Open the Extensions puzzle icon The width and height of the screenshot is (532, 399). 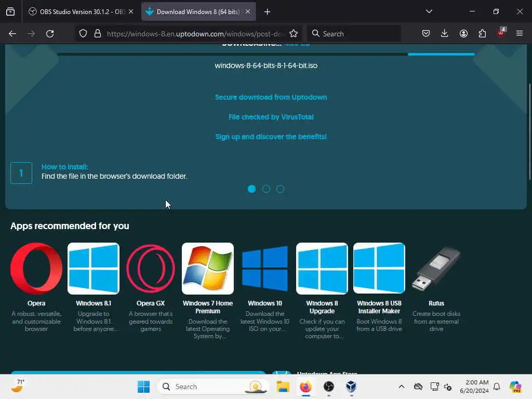(482, 33)
